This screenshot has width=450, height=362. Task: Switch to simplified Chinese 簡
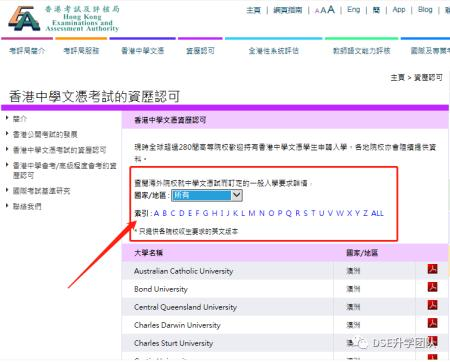pyautogui.click(x=376, y=10)
